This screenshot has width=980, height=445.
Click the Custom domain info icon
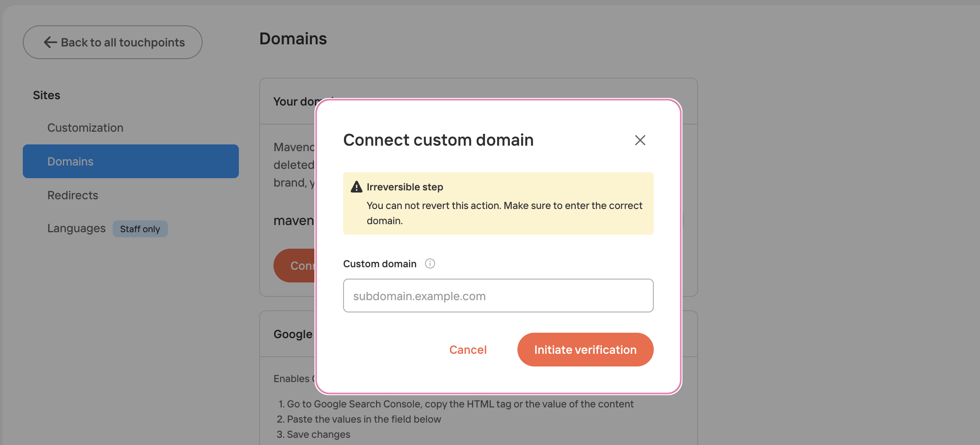tap(430, 264)
